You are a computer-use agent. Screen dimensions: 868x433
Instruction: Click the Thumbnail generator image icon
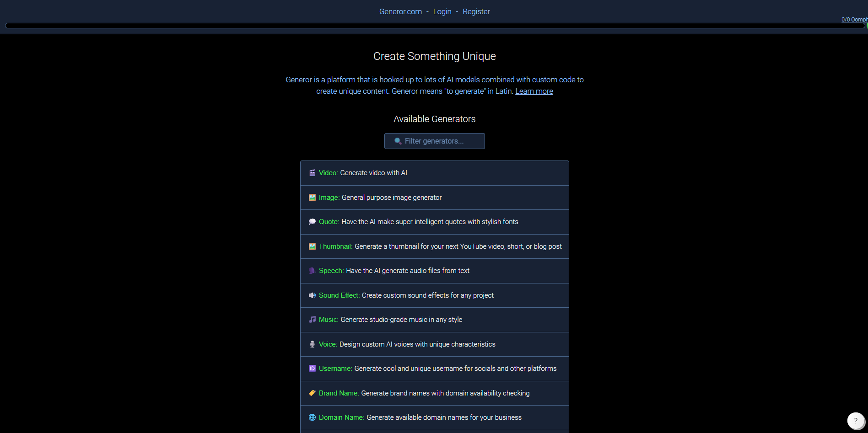[312, 246]
